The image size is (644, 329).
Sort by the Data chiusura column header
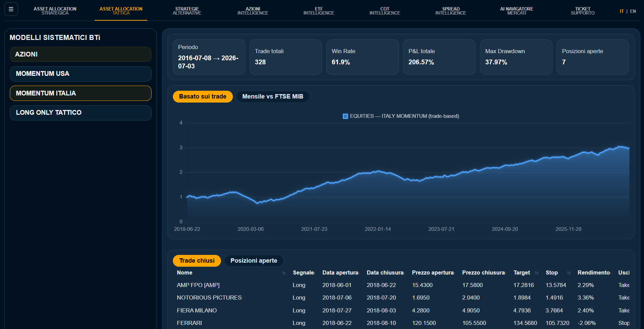pos(385,273)
